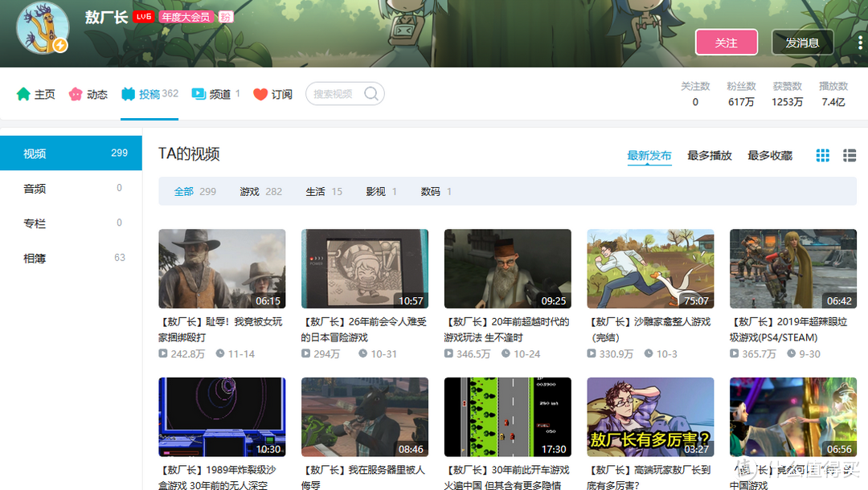Click the 播放数 7.4亿 stat
Screen dimensions: 868x490
833,94
